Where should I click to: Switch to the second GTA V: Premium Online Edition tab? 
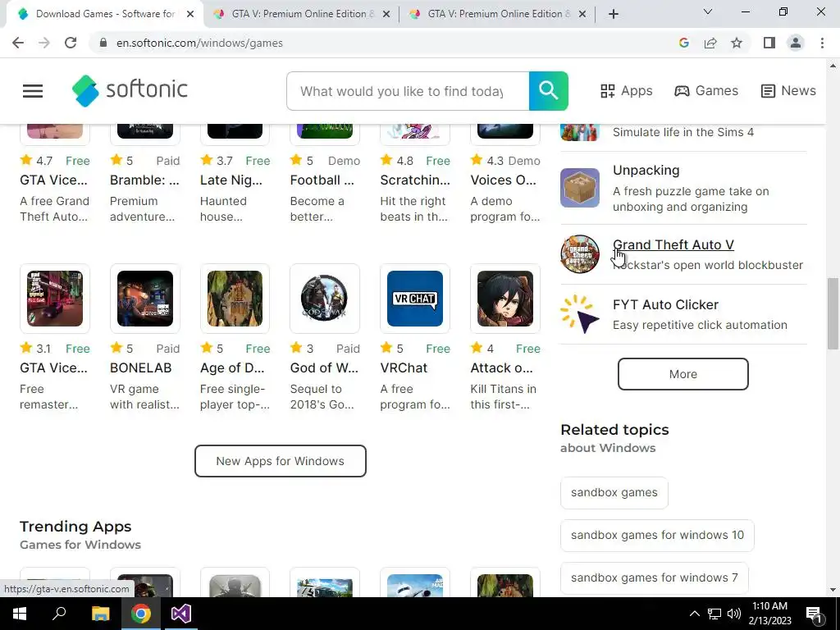301,14
